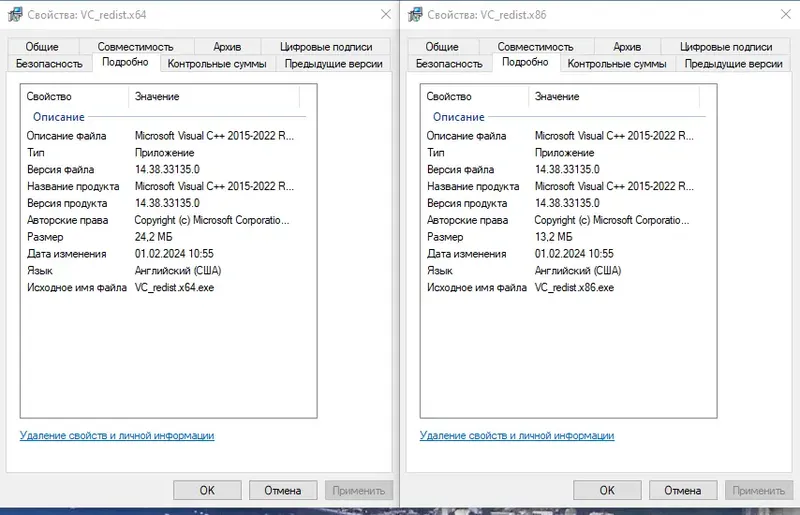Open Цифровые подписи tab in VC_redist.x86 window
The height and width of the screenshot is (515, 800).
point(726,46)
